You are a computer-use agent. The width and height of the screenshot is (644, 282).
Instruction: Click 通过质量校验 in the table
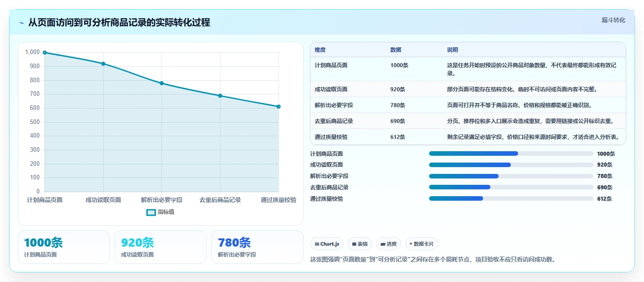[331, 137]
